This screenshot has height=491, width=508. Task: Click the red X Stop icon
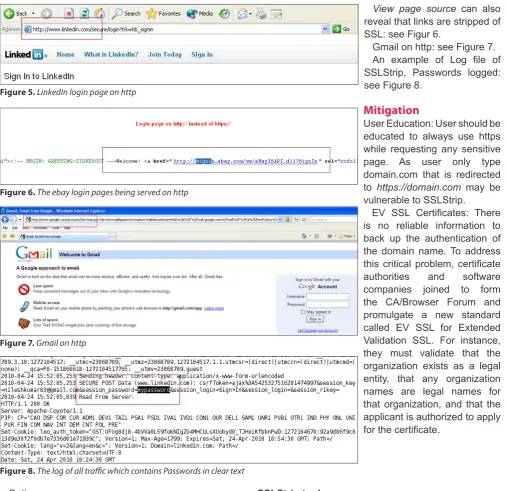(69, 14)
